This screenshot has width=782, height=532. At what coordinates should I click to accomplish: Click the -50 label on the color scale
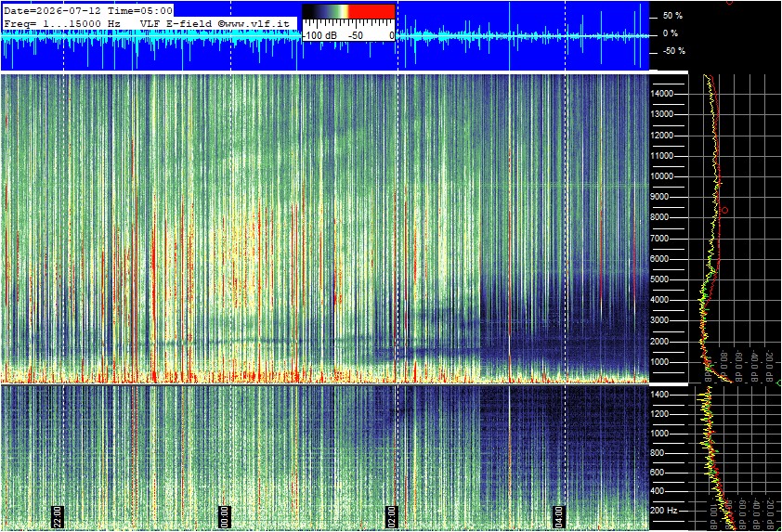[x=356, y=36]
